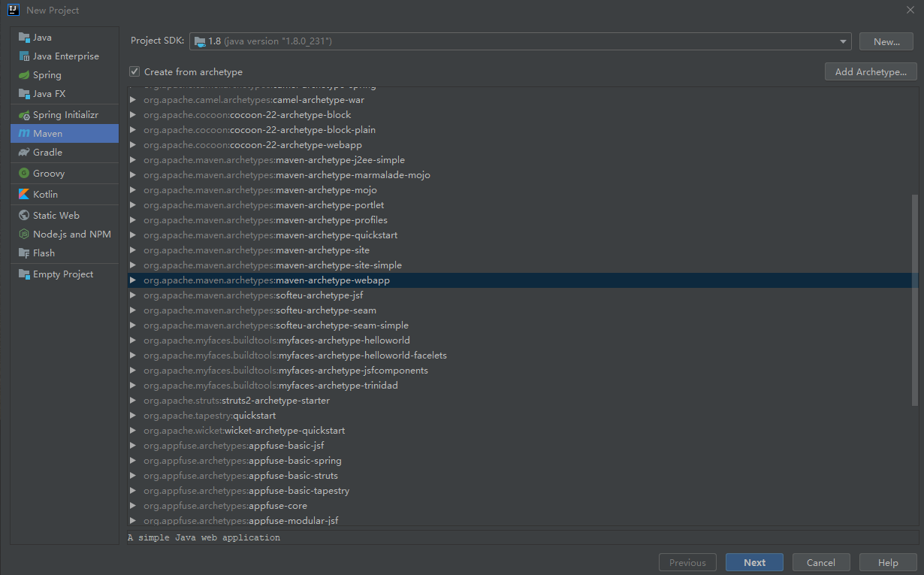Expand maven-archetype-quickstart node

(x=133, y=235)
